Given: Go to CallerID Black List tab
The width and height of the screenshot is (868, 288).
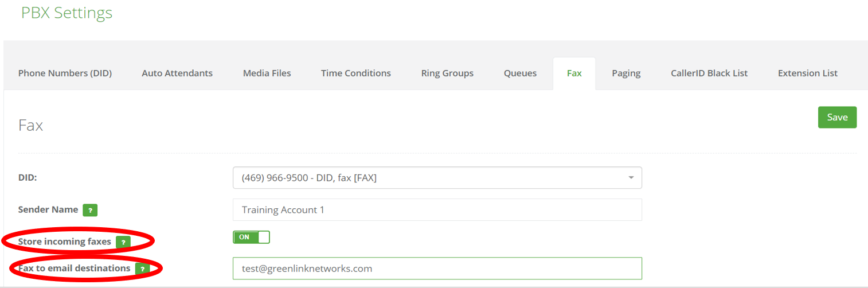Looking at the screenshot, I should click(709, 73).
